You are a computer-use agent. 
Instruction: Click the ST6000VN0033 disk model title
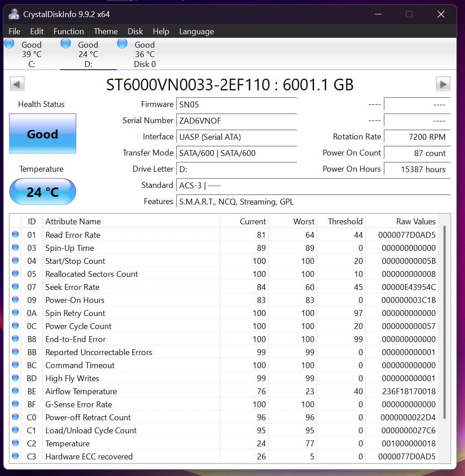(x=230, y=85)
